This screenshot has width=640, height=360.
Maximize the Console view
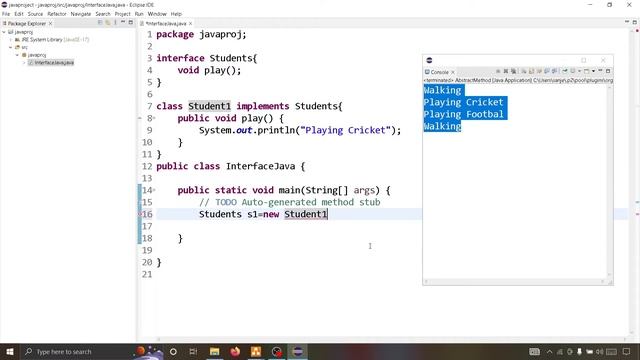click(608, 71)
